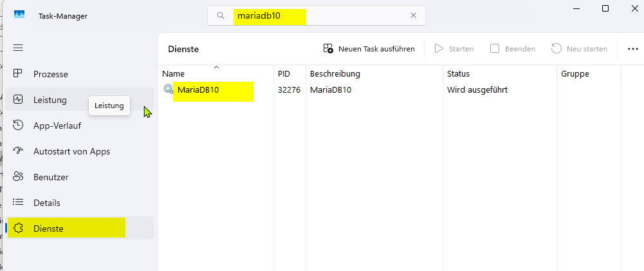Screen dimensions: 644x271
Task: Open App-Verlauf in the sidebar
Action: tap(80, 126)
